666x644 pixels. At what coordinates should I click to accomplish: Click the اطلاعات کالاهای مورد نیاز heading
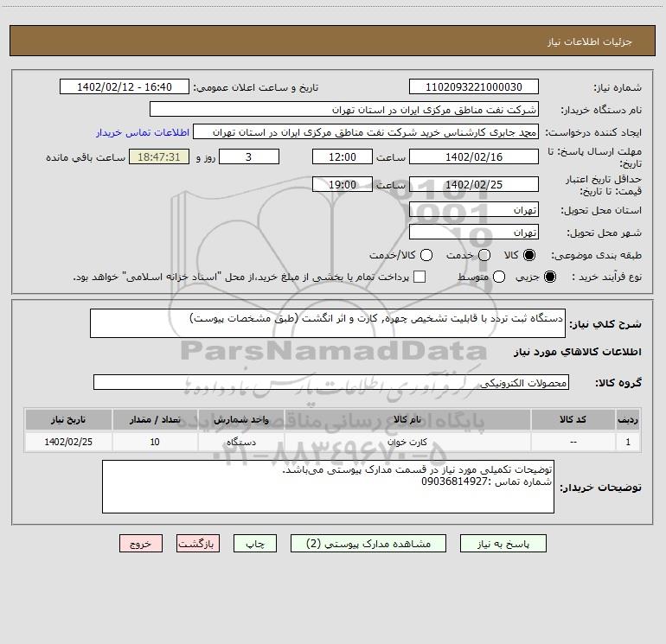[x=577, y=352]
